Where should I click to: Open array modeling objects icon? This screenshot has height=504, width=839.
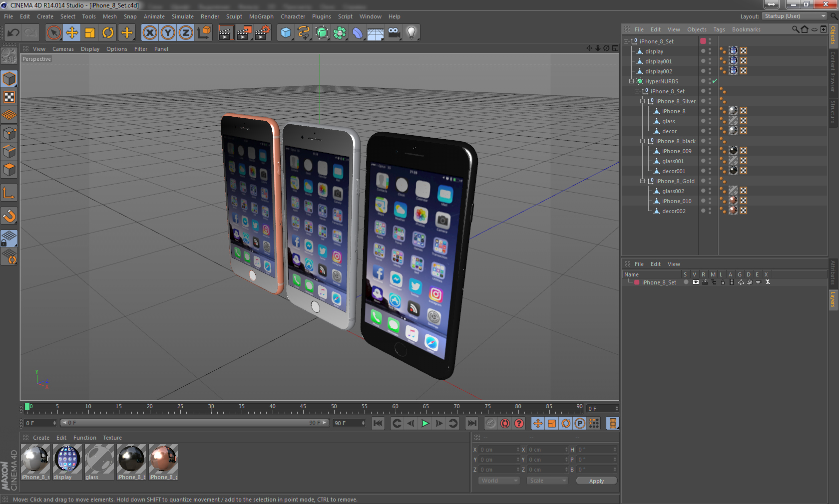click(x=340, y=33)
